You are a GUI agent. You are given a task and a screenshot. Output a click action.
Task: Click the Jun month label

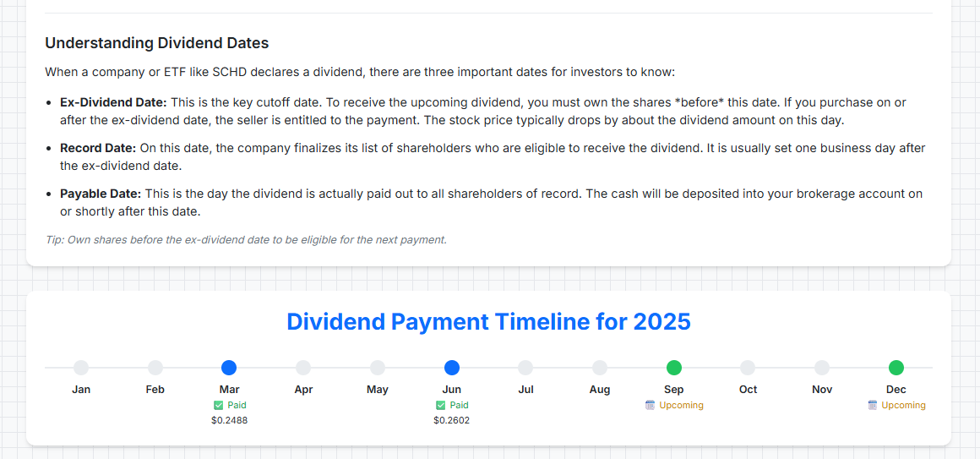pos(452,390)
